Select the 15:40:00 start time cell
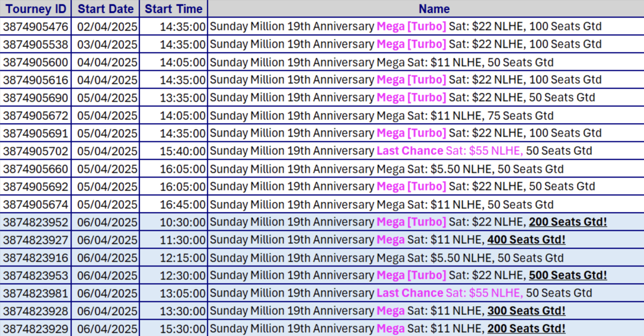This screenshot has height=336, width=644. [183, 151]
